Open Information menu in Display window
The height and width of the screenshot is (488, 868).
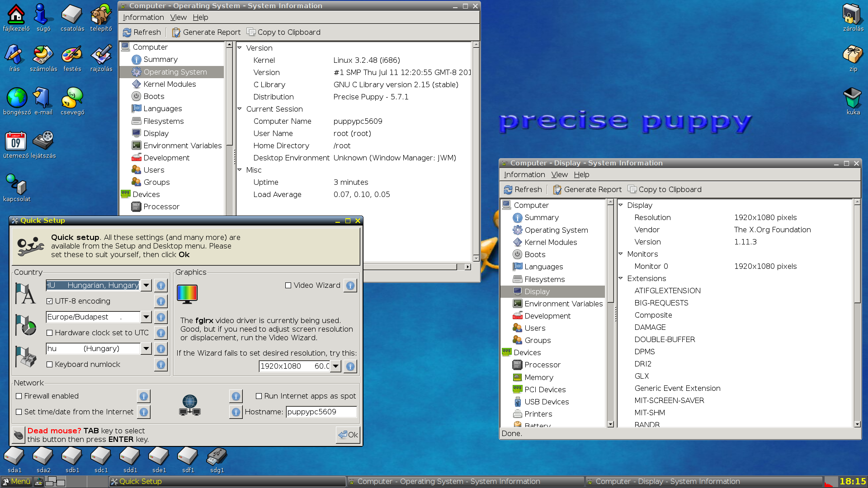[x=524, y=174]
